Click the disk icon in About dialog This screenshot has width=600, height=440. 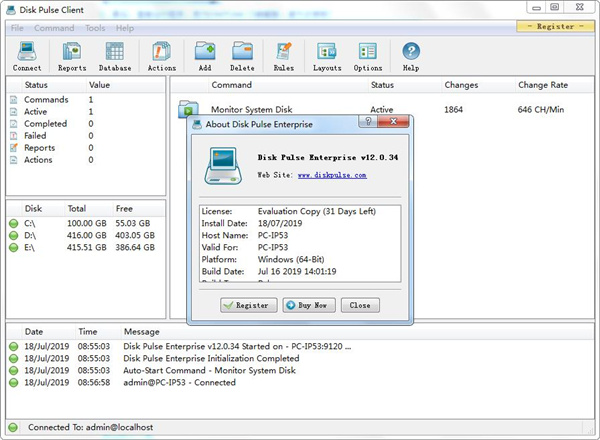[223, 166]
